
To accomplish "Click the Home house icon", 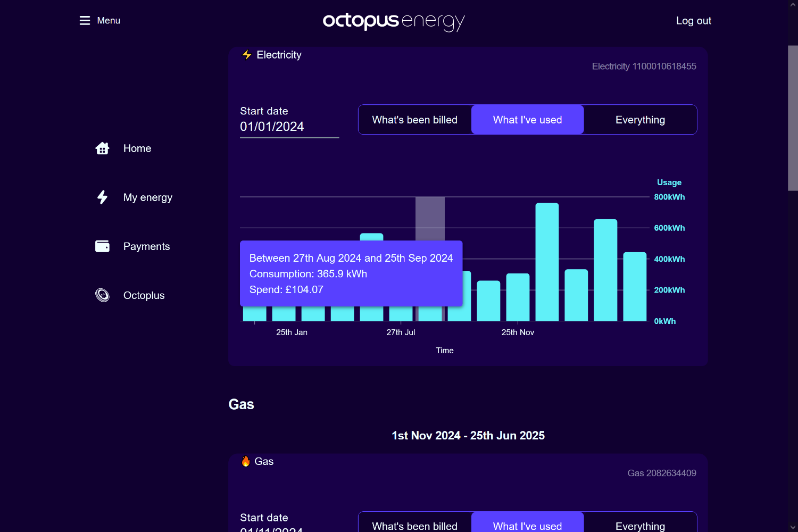I will point(102,148).
